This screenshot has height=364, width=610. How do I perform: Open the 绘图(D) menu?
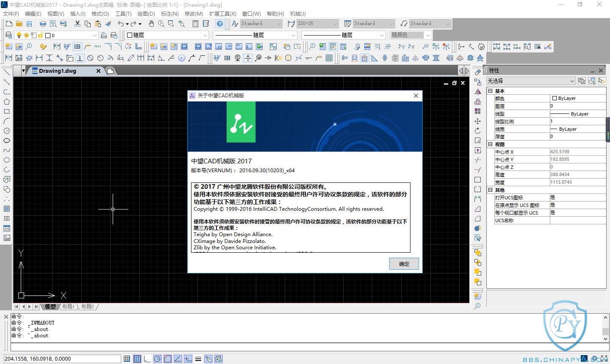pyautogui.click(x=146, y=14)
